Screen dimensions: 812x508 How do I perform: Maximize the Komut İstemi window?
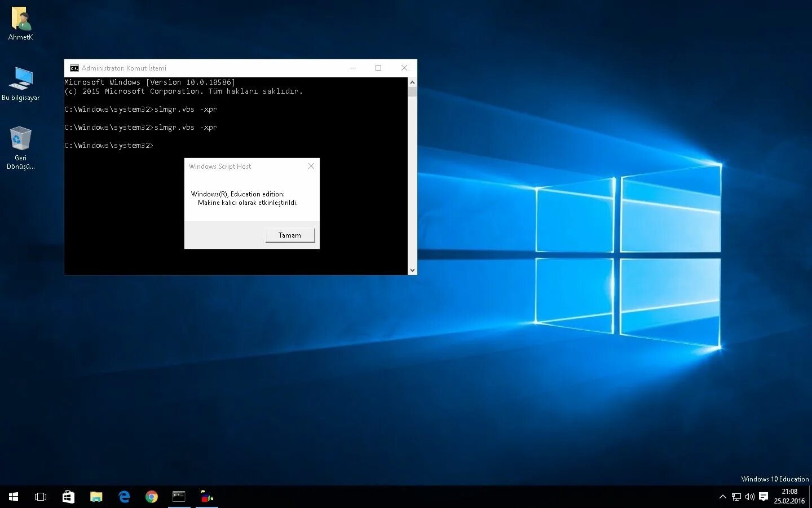pyautogui.click(x=378, y=68)
